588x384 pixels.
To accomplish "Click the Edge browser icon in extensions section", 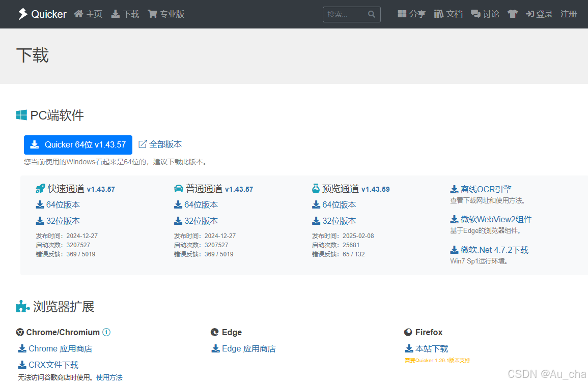I will [x=215, y=332].
